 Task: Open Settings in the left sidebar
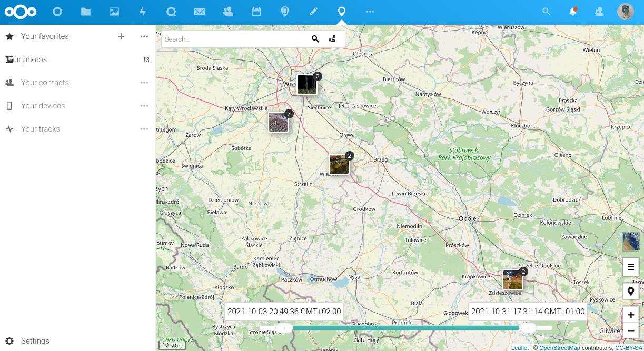tap(35, 341)
